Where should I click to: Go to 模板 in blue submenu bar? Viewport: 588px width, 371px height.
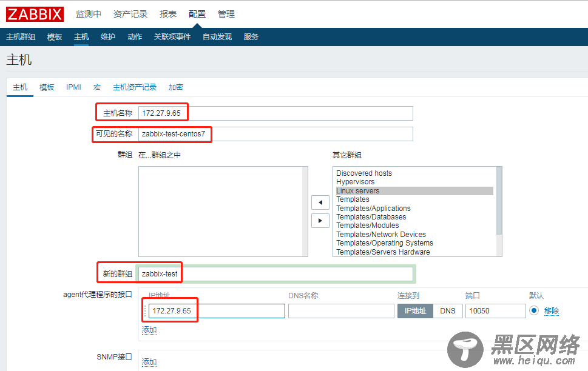click(x=55, y=37)
